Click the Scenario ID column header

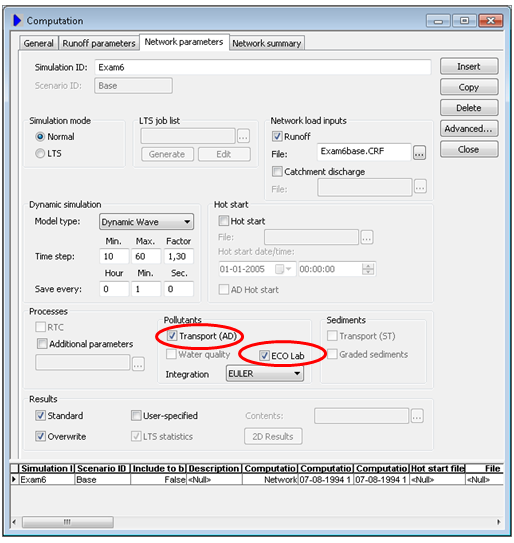point(103,469)
